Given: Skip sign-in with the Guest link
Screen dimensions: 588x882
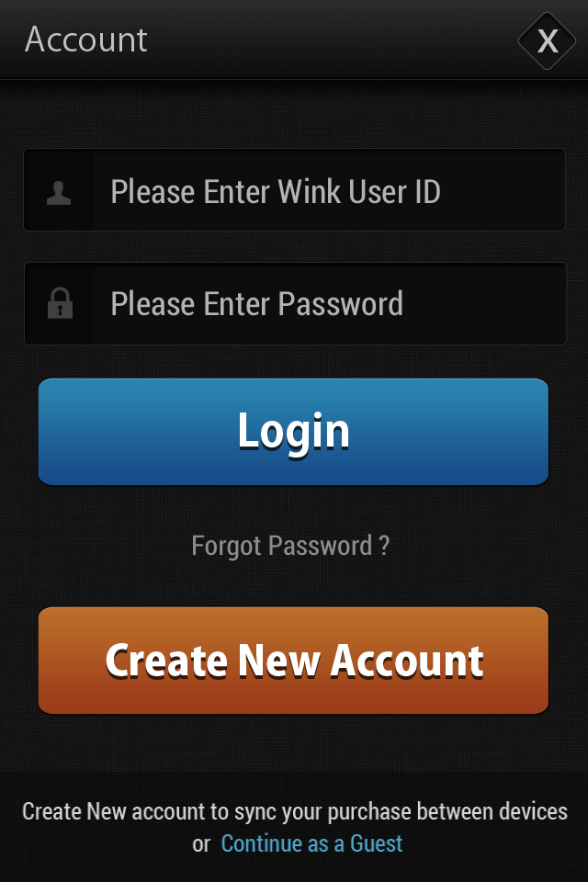Looking at the screenshot, I should tap(311, 843).
